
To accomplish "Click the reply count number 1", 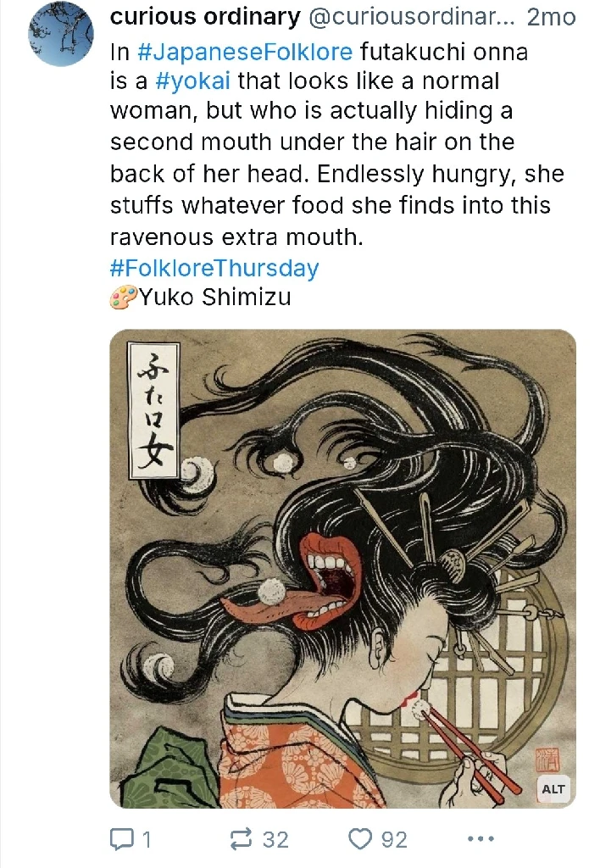I will (146, 840).
